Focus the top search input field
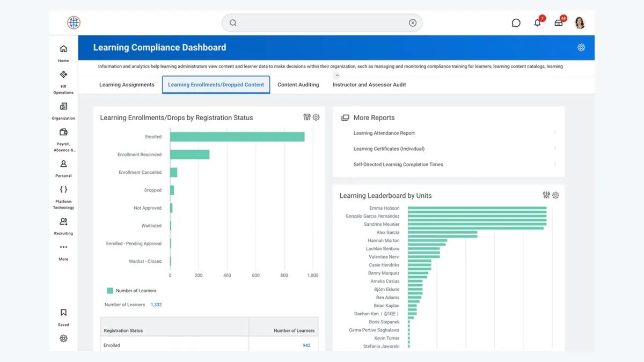 (x=322, y=23)
